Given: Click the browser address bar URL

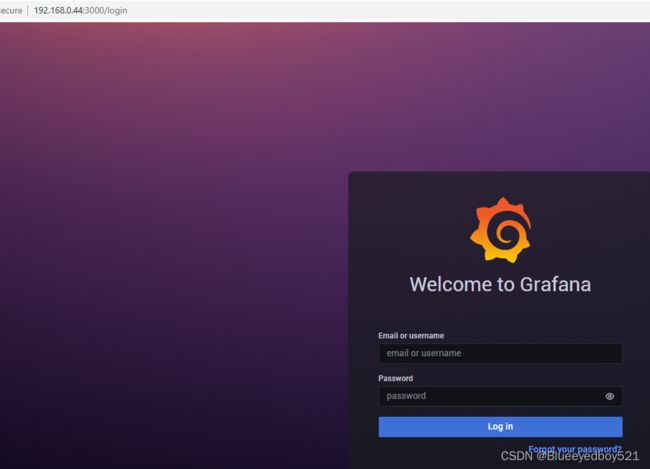Looking at the screenshot, I should [80, 10].
